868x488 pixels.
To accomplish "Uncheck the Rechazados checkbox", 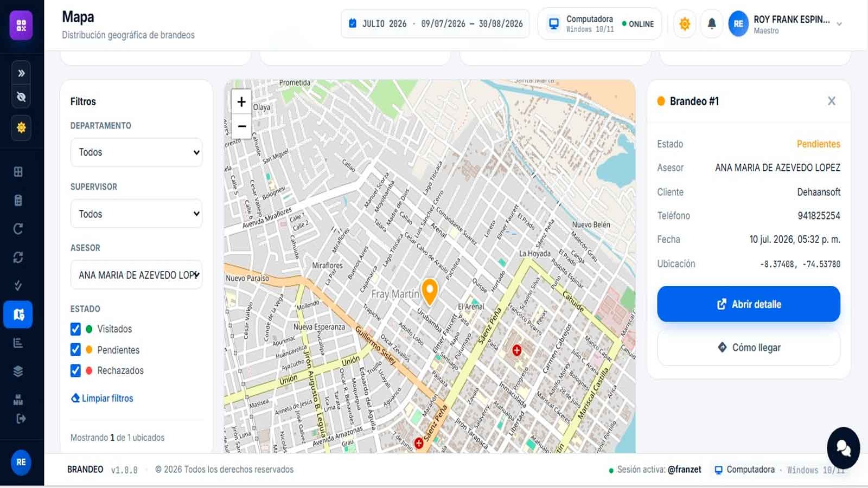I will [75, 370].
